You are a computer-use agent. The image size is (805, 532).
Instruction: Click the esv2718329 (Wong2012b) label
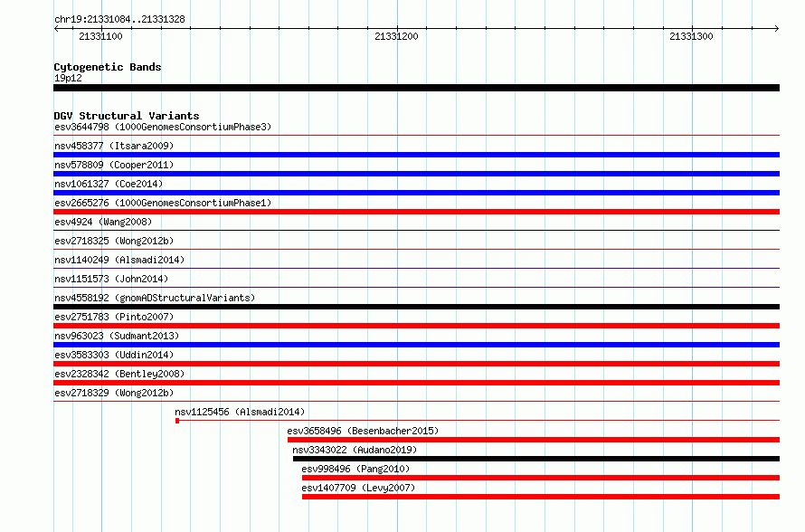click(x=114, y=393)
